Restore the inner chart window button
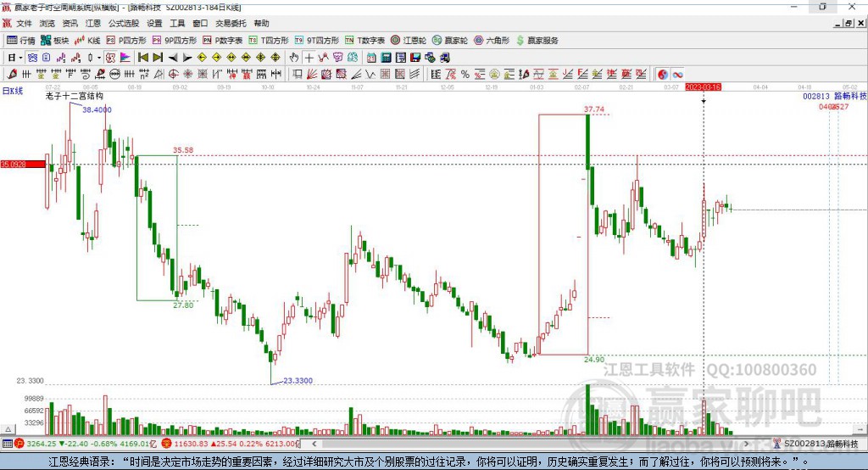Screen dimensions: 868x470 click(849, 23)
